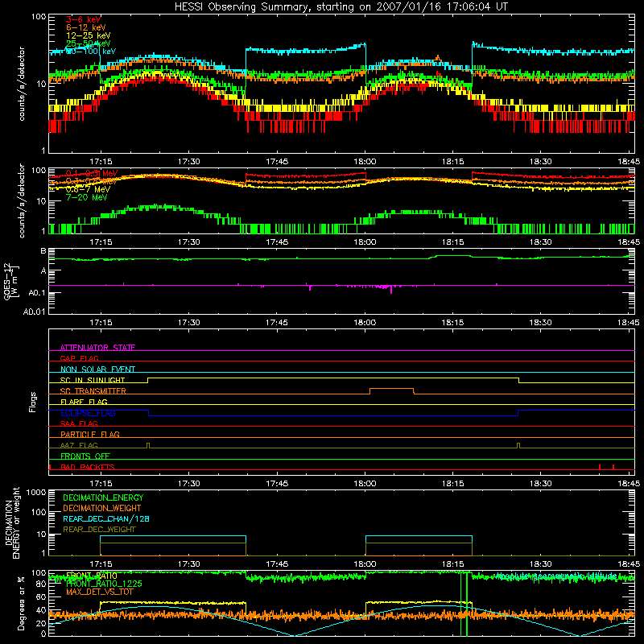644x644 pixels.
Task: Select the REAR_DEC_CHAN/128 legend entry
Action: tap(106, 518)
